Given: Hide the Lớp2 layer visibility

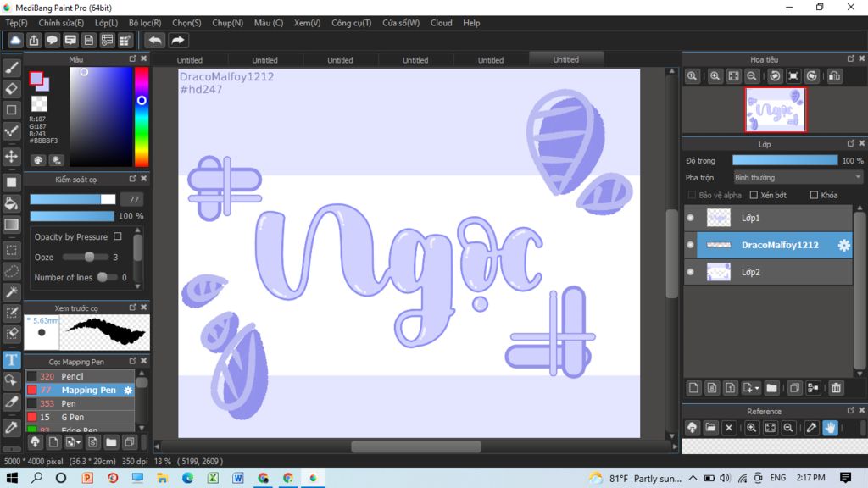Looking at the screenshot, I should (690, 272).
